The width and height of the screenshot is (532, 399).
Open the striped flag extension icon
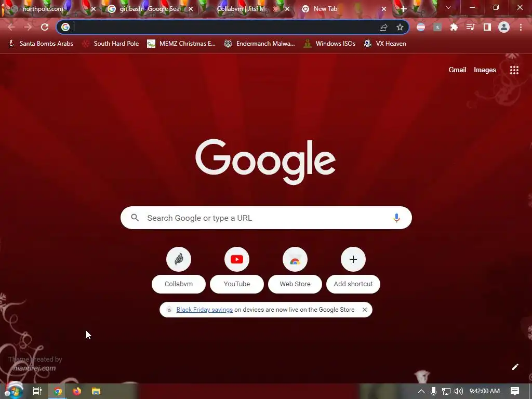[x=421, y=27]
